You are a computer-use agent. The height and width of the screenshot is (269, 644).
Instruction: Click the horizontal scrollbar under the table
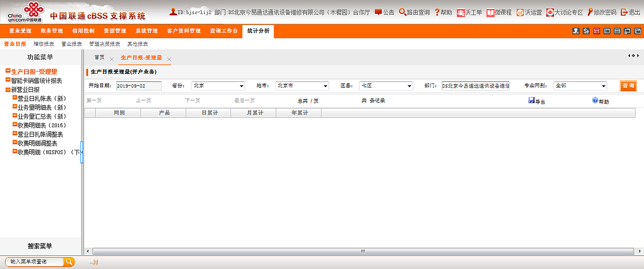coord(363,251)
